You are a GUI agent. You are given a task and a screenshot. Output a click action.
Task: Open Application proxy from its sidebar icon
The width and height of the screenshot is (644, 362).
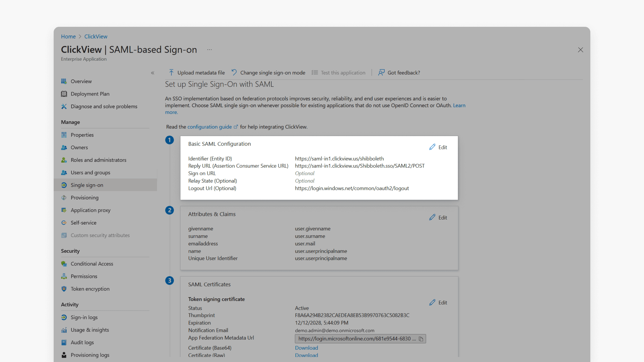(x=64, y=210)
